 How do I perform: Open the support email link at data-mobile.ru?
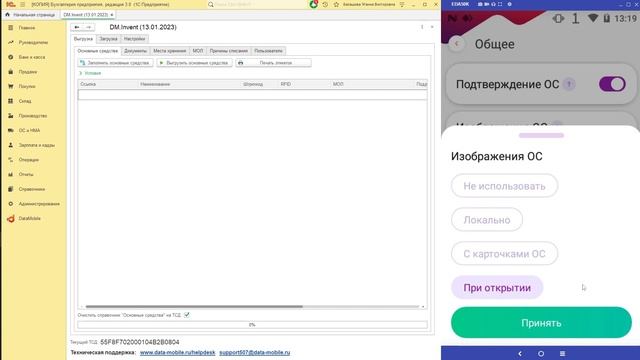pyautogui.click(x=255, y=353)
